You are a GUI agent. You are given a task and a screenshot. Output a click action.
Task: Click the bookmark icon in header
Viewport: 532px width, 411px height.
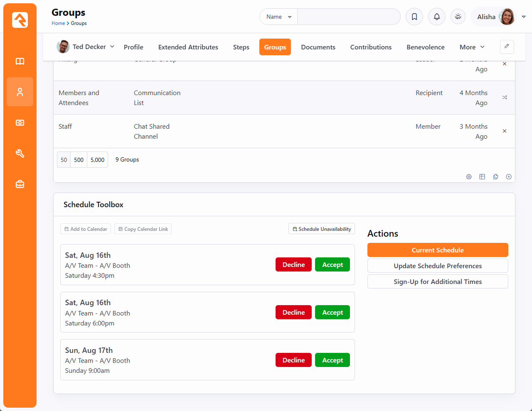coord(414,17)
